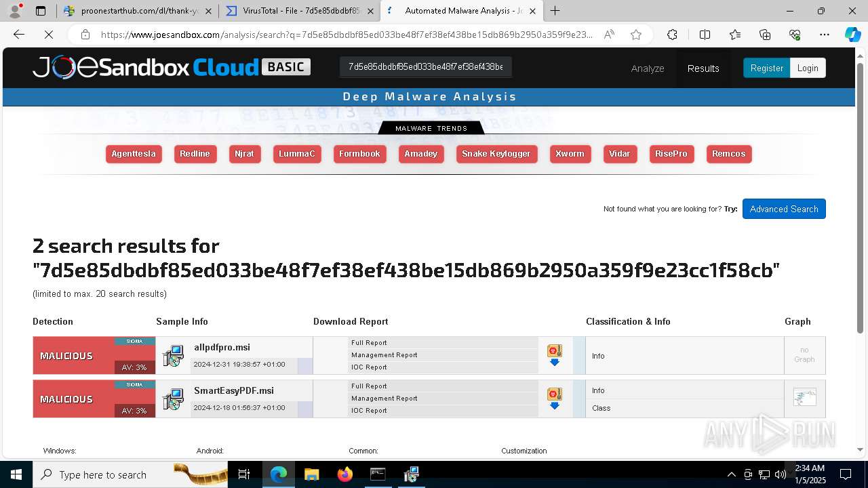Click the SmartEasyPDF.msi installer icon
868x488 pixels.
click(x=173, y=399)
